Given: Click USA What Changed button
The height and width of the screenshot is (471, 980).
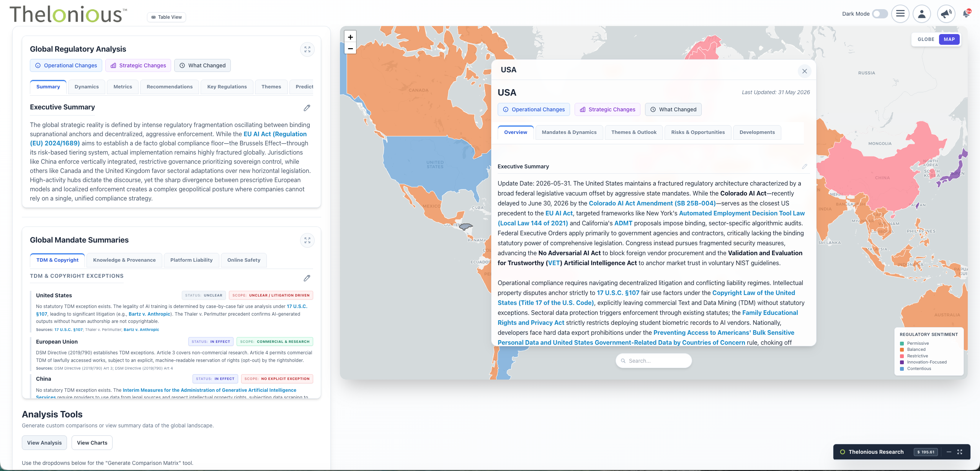Looking at the screenshot, I should (x=673, y=109).
